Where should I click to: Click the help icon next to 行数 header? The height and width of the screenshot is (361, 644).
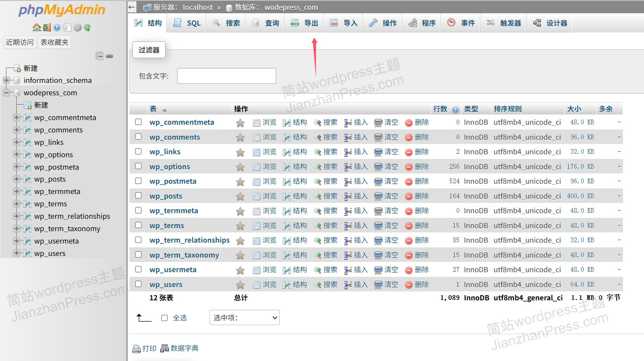click(x=455, y=110)
